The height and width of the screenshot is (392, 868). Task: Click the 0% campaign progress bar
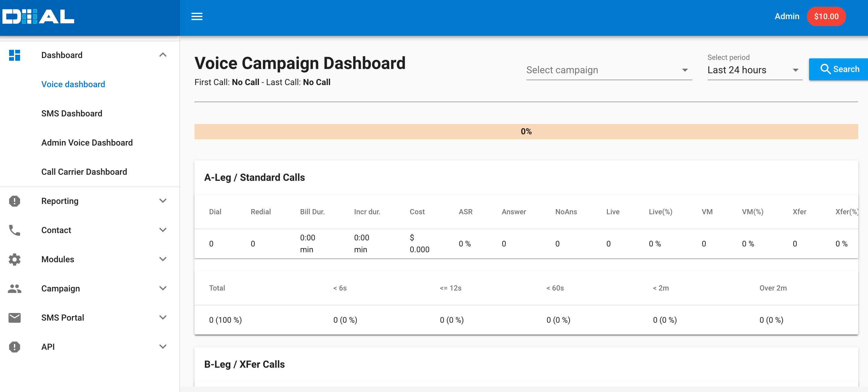pos(526,132)
